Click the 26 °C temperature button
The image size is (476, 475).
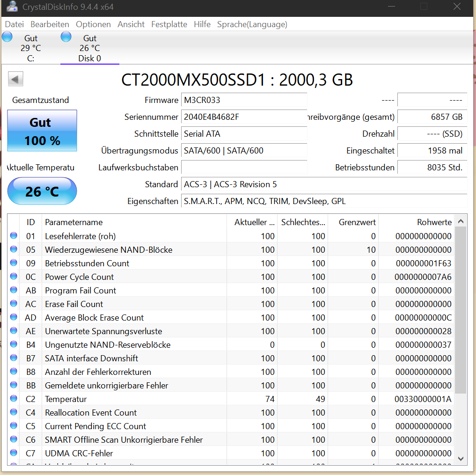(x=42, y=191)
